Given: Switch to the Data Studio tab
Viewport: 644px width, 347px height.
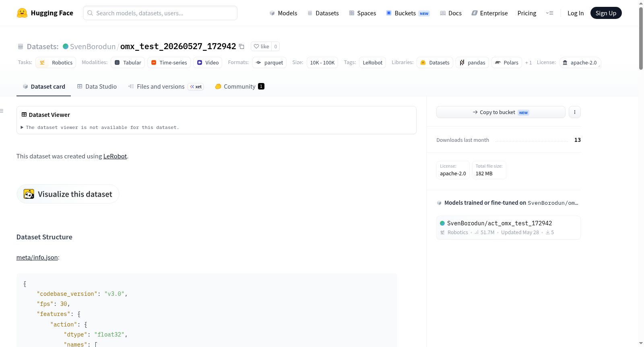Looking at the screenshot, I should tap(97, 87).
